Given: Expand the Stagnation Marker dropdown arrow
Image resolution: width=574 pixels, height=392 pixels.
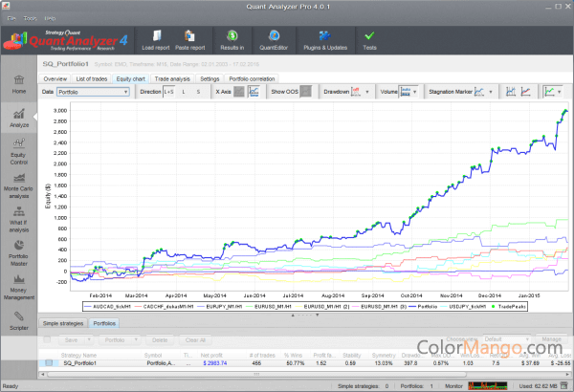Looking at the screenshot, I should click(x=491, y=92).
